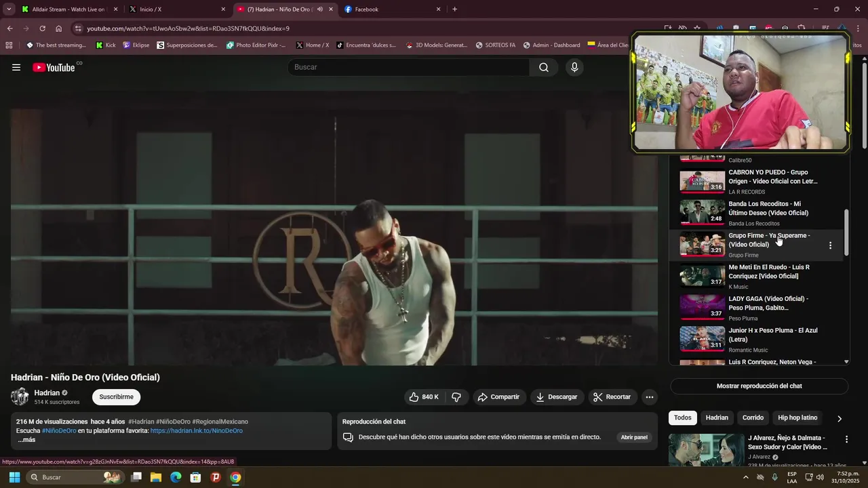This screenshot has height=488, width=868.
Task: Open Admin - Dashboard bookmark
Action: (551, 45)
